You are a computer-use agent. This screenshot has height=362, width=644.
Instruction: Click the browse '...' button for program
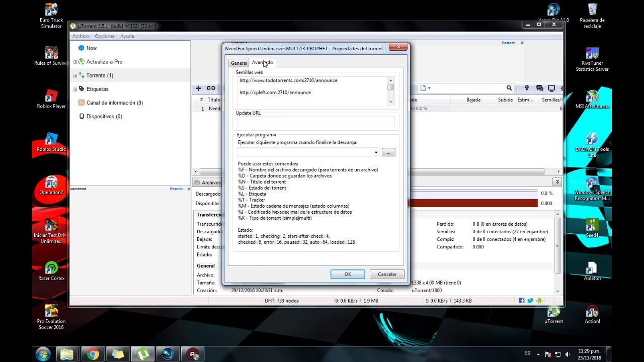(x=388, y=152)
